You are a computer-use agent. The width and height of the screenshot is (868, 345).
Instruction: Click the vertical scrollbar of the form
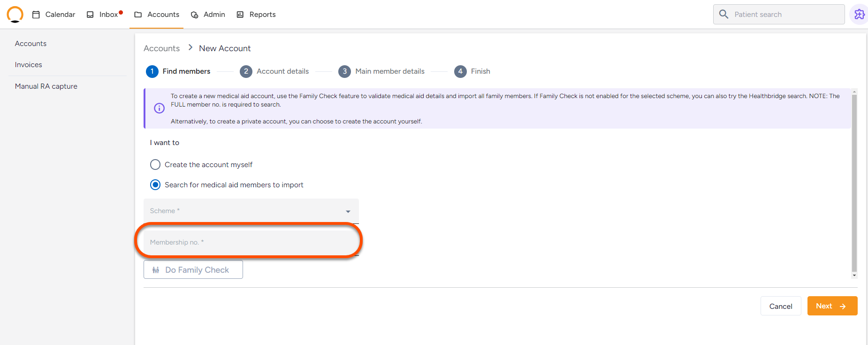coord(854,184)
